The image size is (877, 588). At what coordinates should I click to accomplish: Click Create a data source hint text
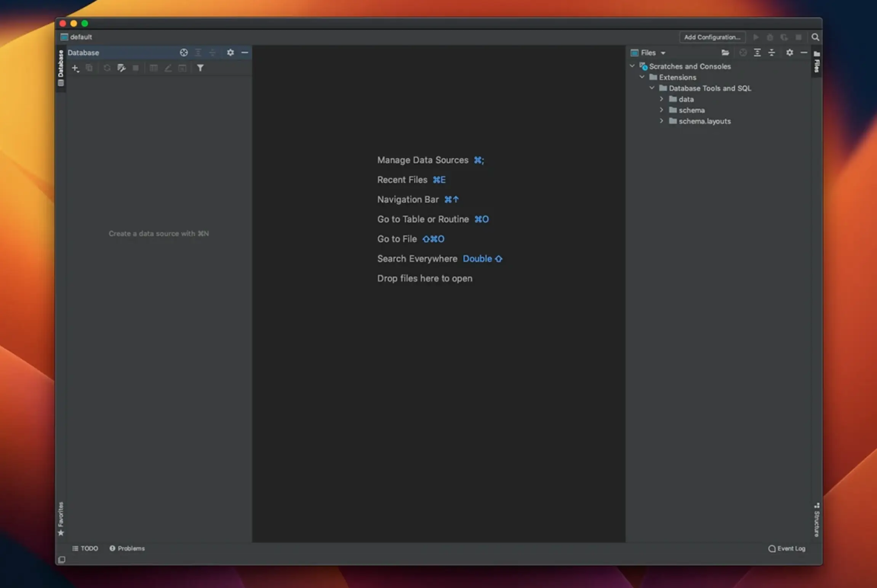click(x=159, y=233)
